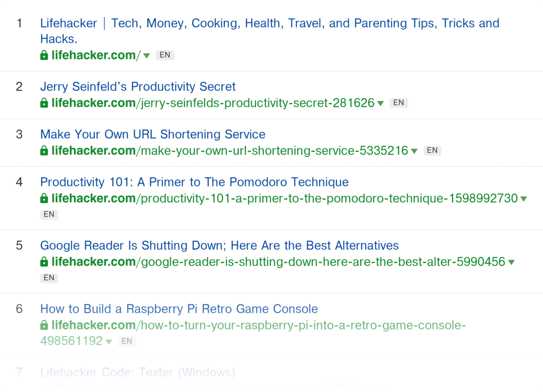Click lock icon beside google-reader URL

coord(44,262)
